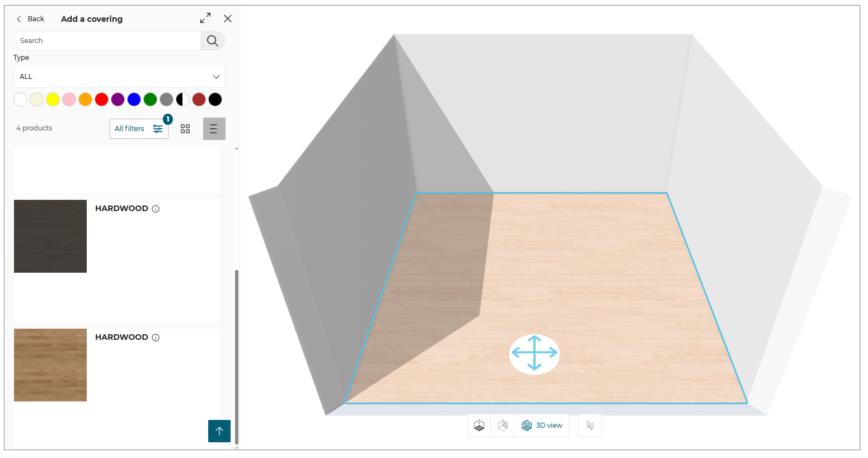Click HARDWOOD title of the dark wood item

coord(121,208)
